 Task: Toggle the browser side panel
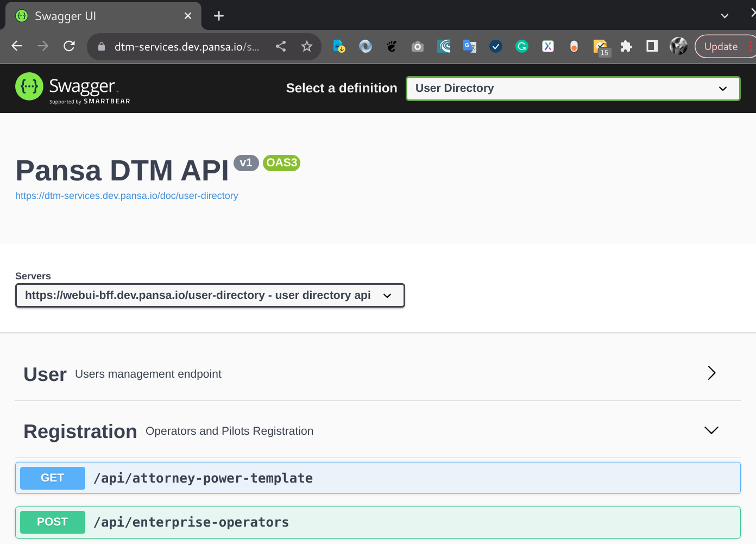pyautogui.click(x=652, y=46)
